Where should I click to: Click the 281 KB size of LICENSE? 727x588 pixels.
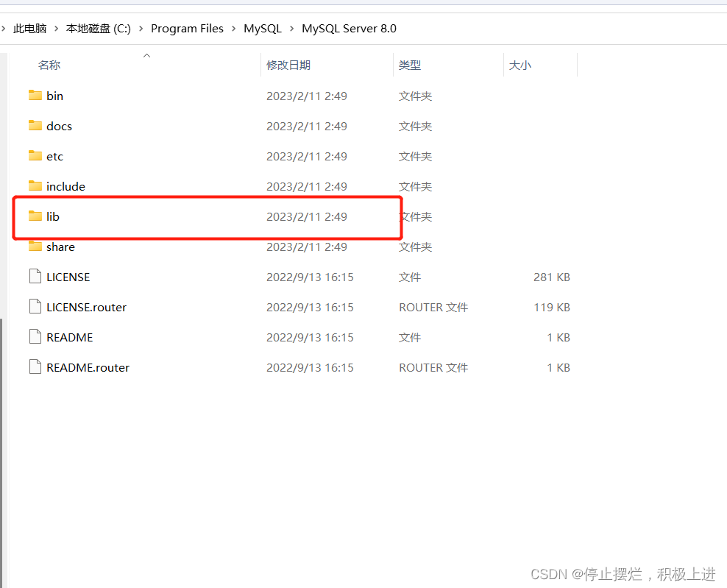tap(552, 277)
